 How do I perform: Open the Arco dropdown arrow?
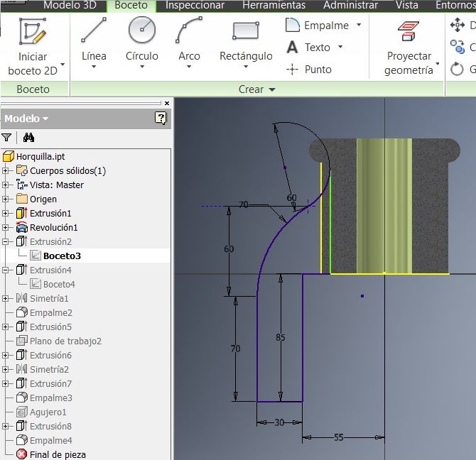pos(189,67)
